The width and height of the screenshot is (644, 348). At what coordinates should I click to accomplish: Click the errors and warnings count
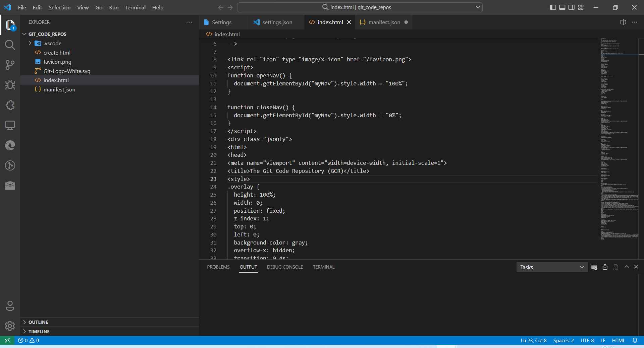tap(29, 340)
